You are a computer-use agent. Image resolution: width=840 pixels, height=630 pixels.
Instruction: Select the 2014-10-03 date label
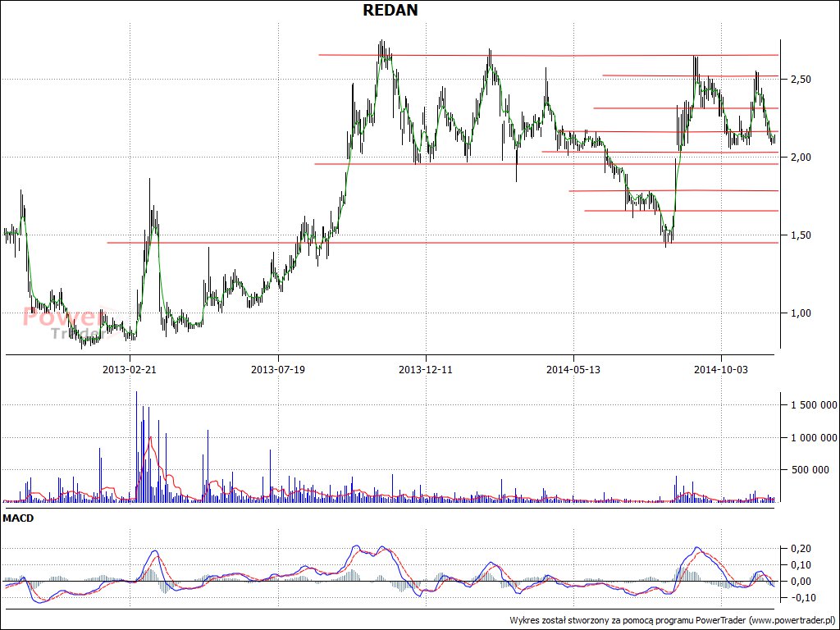[721, 370]
